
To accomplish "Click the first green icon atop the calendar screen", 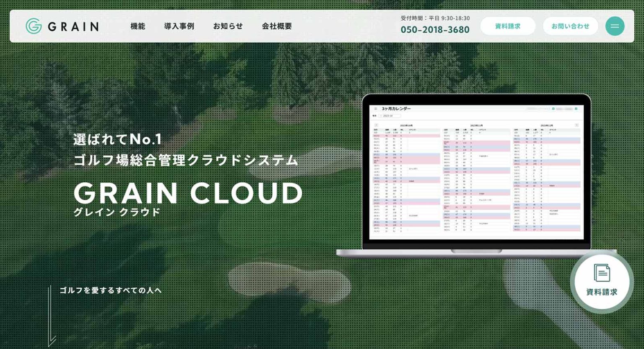I will [x=553, y=109].
